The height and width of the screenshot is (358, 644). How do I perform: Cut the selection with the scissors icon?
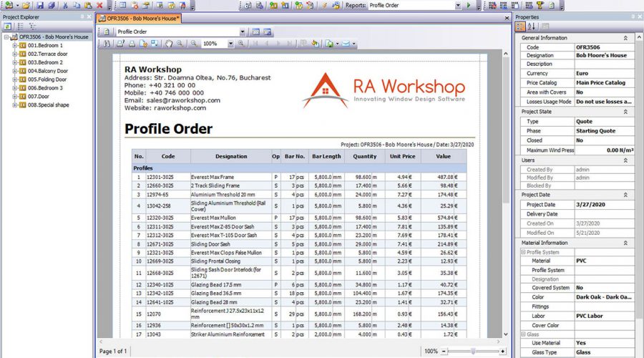pos(65,5)
